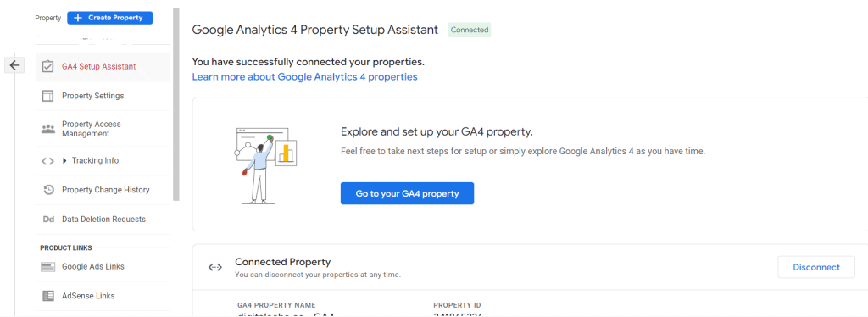868x317 pixels.
Task: Click the sidebar vertical scrollbar
Action: 176,104
